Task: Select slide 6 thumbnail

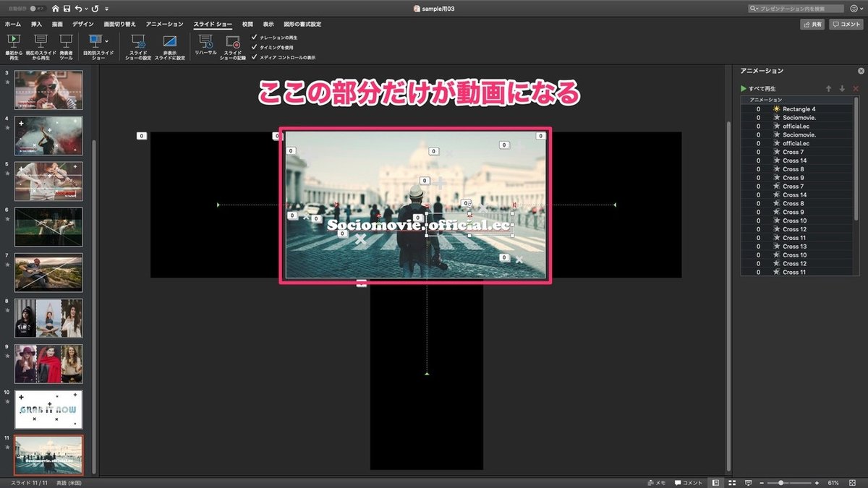Action: 48,227
